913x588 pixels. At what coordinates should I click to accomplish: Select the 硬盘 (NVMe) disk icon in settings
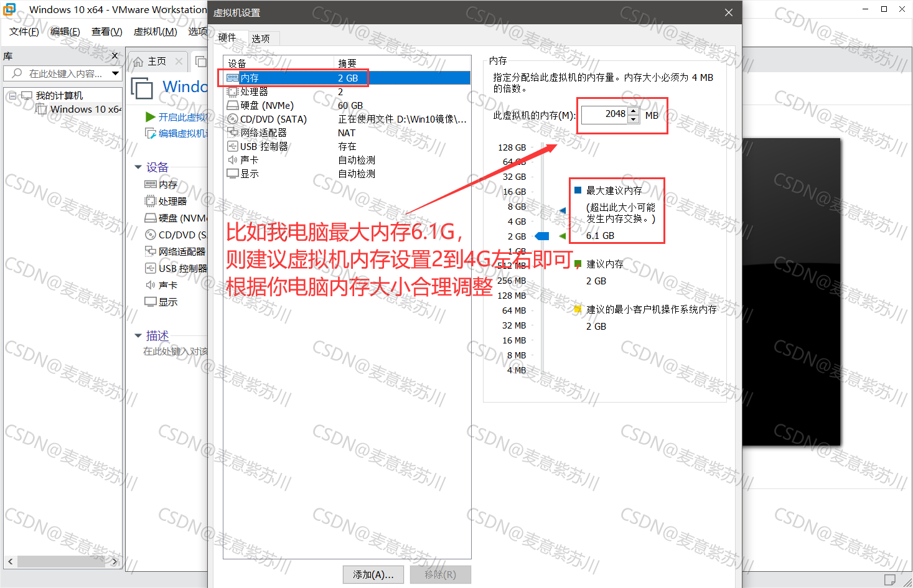[x=233, y=105]
